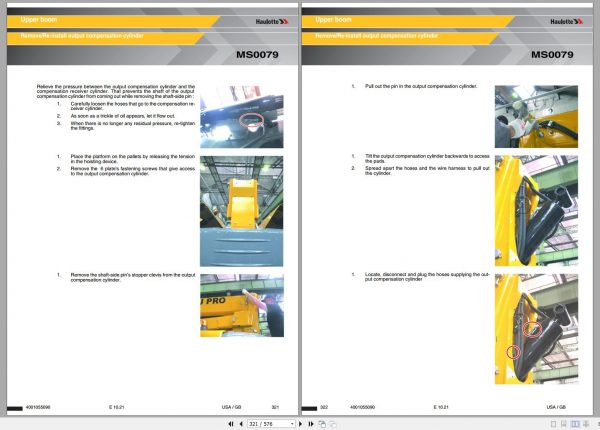
Task: Open the page number dropdown arrow
Action: pyautogui.click(x=292, y=424)
